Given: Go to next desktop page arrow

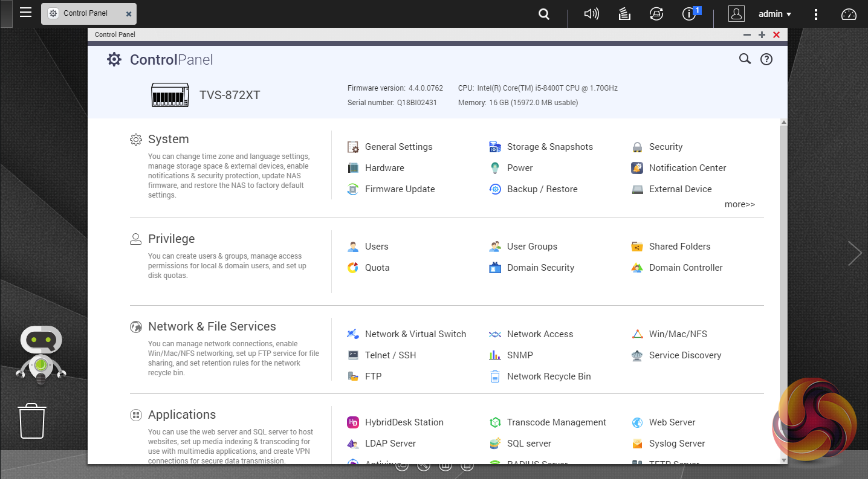Looking at the screenshot, I should tap(854, 253).
